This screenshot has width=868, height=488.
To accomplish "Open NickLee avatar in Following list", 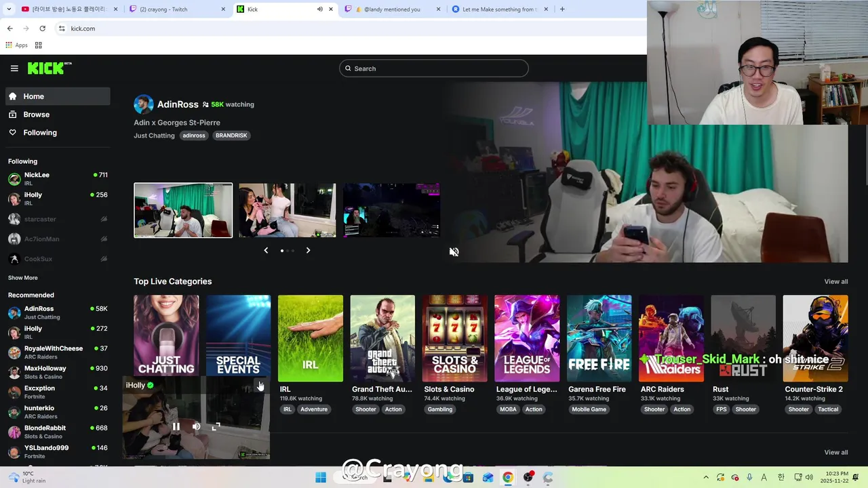I will (14, 179).
